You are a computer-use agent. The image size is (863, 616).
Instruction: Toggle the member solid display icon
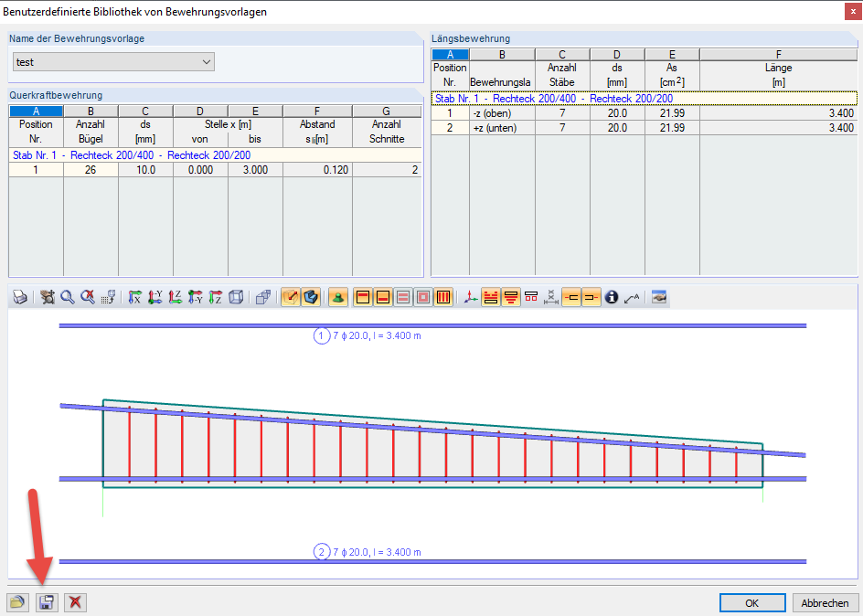pyautogui.click(x=291, y=298)
